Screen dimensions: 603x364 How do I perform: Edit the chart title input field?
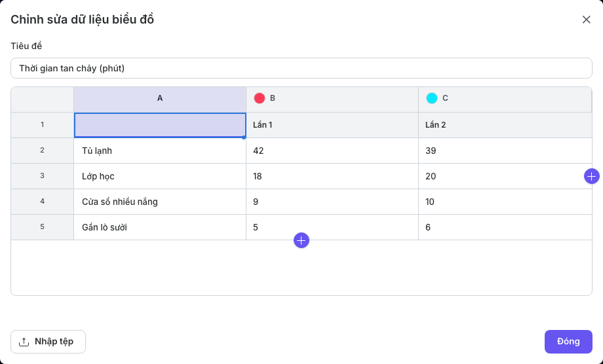click(301, 68)
